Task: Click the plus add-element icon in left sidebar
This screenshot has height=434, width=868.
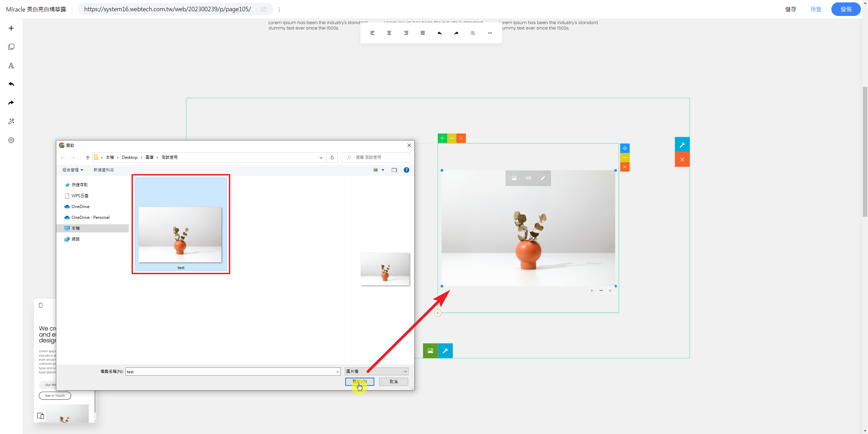Action: [11, 28]
